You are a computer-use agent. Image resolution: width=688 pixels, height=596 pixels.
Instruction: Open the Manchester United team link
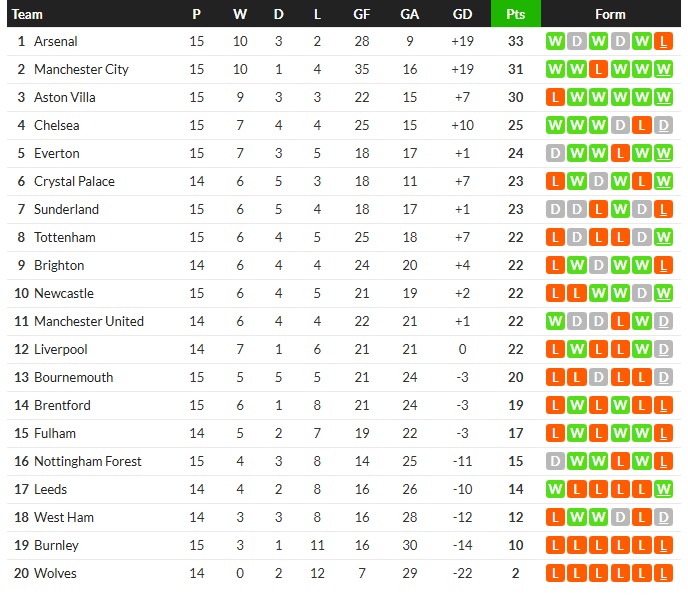[88, 322]
